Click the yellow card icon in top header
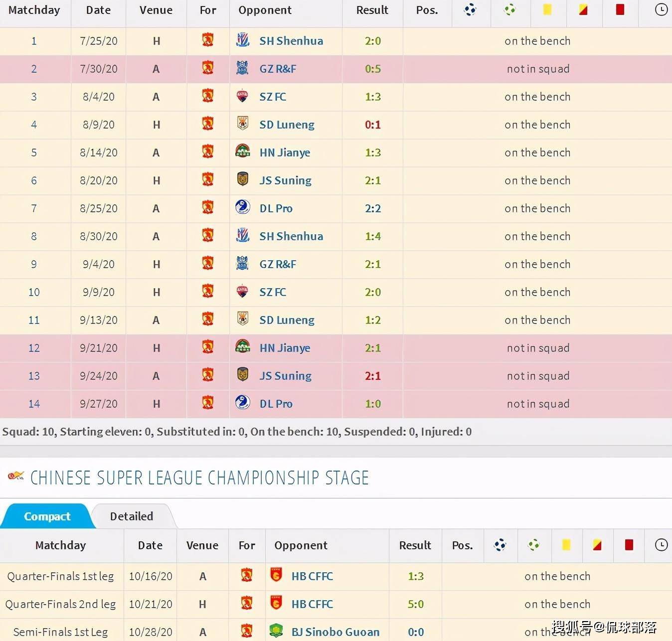 click(x=547, y=10)
